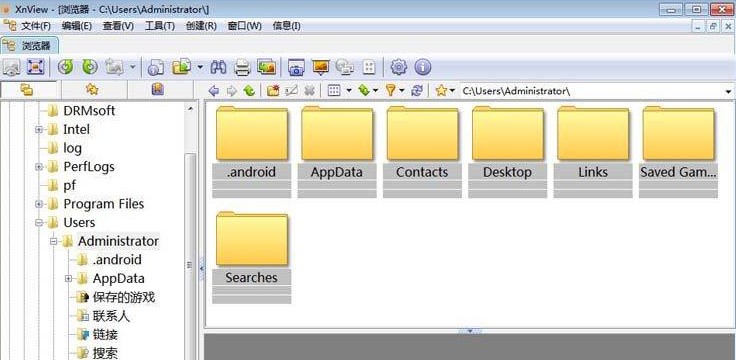Open screen capture camera icon

click(296, 68)
